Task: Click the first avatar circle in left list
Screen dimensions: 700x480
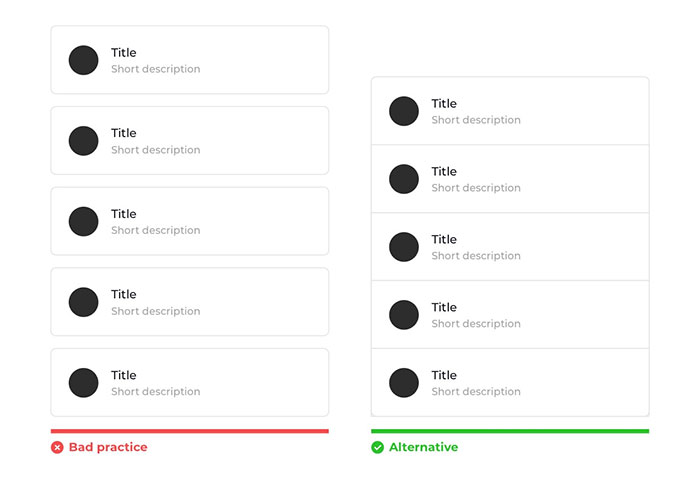Action: coord(83,60)
